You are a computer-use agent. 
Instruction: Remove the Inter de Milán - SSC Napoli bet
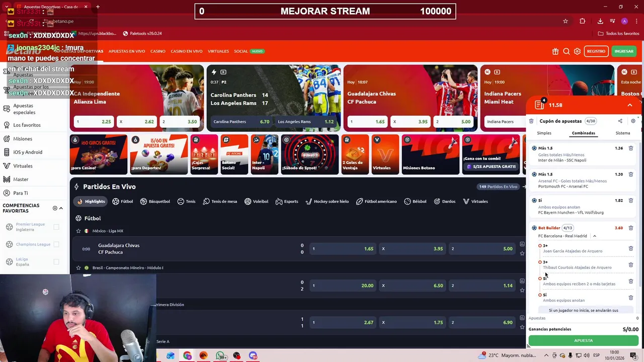[630, 148]
